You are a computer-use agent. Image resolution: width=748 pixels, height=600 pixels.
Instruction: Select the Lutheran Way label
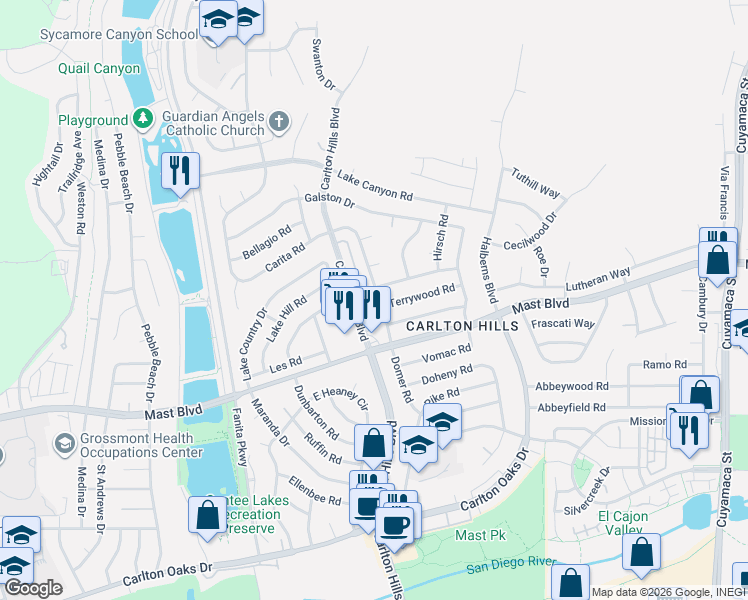tap(598, 279)
